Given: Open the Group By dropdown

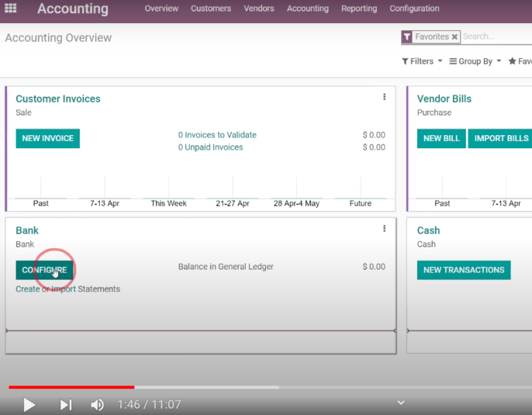Looking at the screenshot, I should pos(475,61).
